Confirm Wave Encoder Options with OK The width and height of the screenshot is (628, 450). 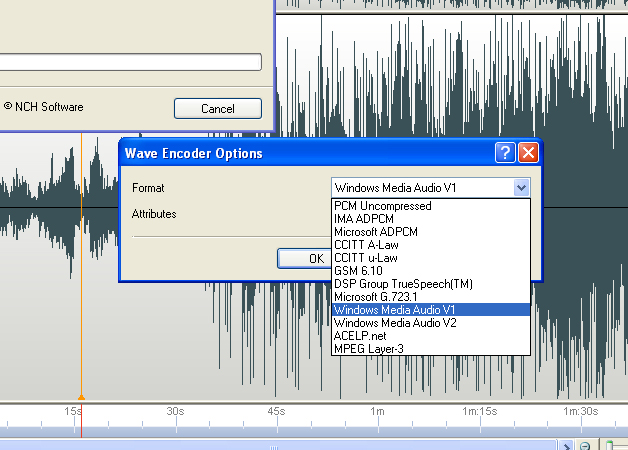click(x=305, y=259)
